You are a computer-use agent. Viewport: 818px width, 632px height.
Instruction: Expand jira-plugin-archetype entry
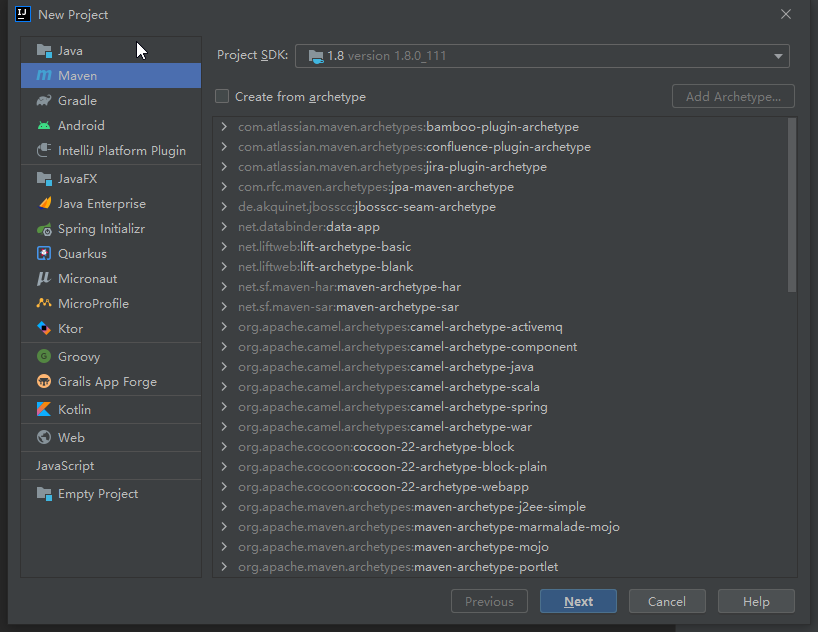coord(224,166)
